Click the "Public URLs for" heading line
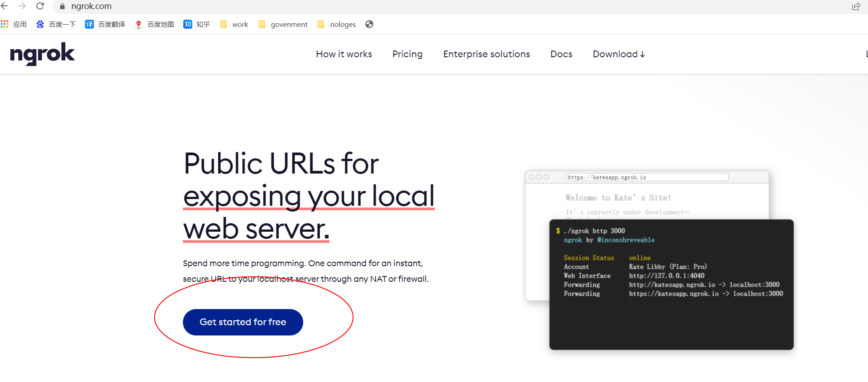 281,163
